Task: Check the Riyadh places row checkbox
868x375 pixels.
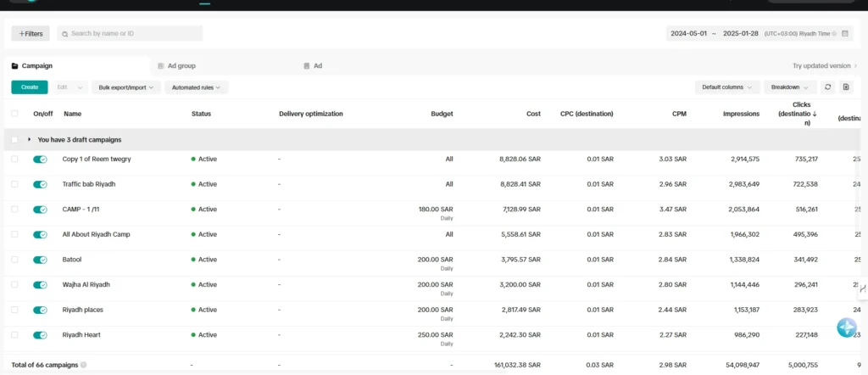Action: click(14, 310)
